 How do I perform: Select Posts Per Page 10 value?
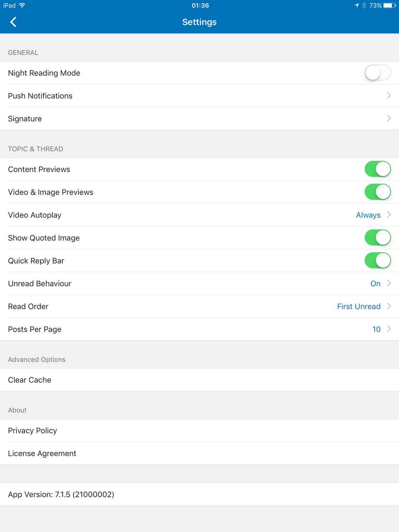click(x=376, y=329)
